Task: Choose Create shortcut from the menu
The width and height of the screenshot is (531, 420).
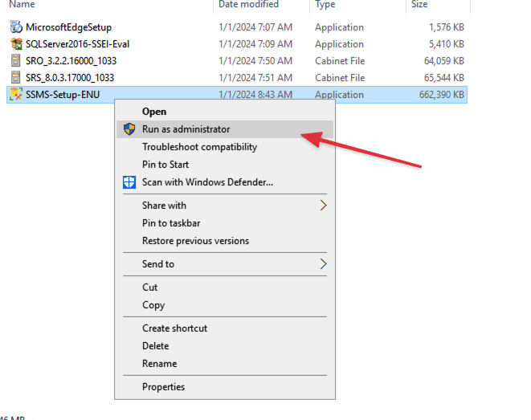Action: click(x=174, y=328)
